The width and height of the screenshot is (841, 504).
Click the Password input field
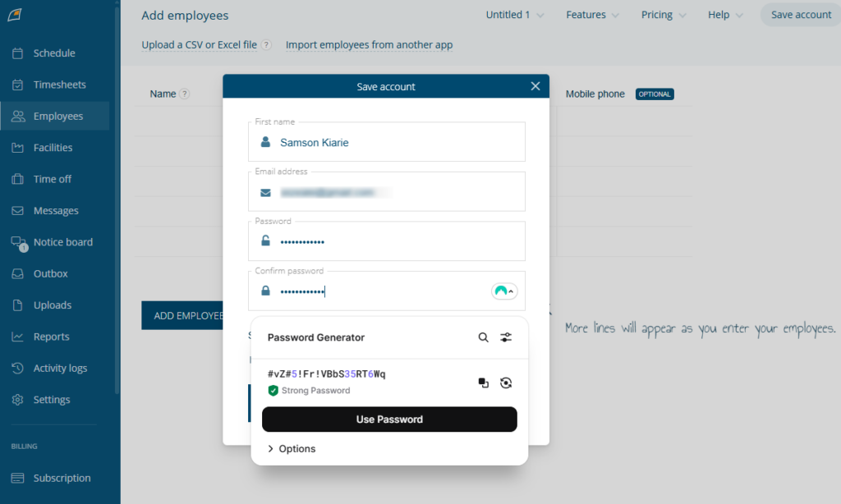tap(387, 241)
